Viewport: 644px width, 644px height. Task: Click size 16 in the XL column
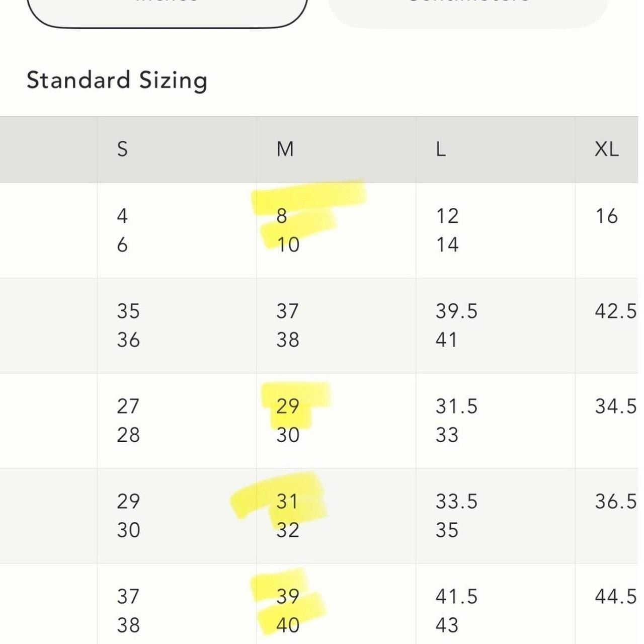606,216
